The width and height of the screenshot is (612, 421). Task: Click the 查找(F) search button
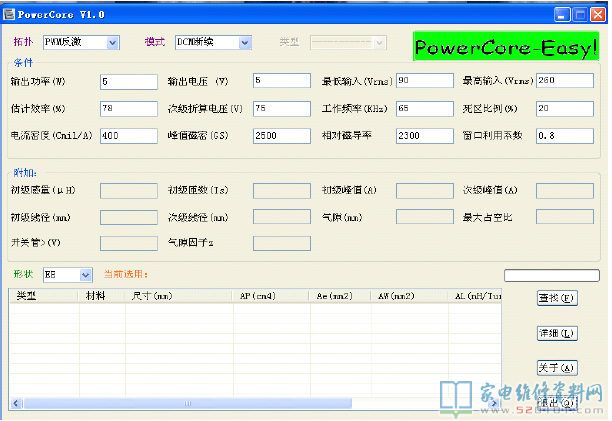[556, 298]
